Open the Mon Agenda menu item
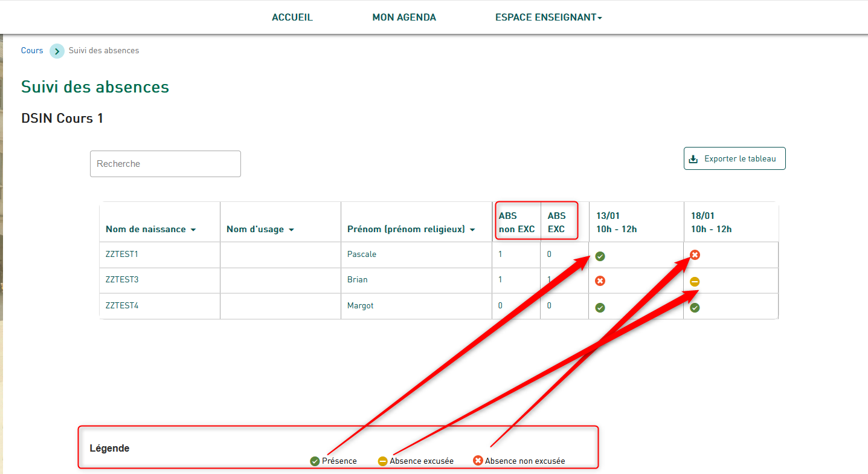Screen dimensions: 868x474 (404, 18)
